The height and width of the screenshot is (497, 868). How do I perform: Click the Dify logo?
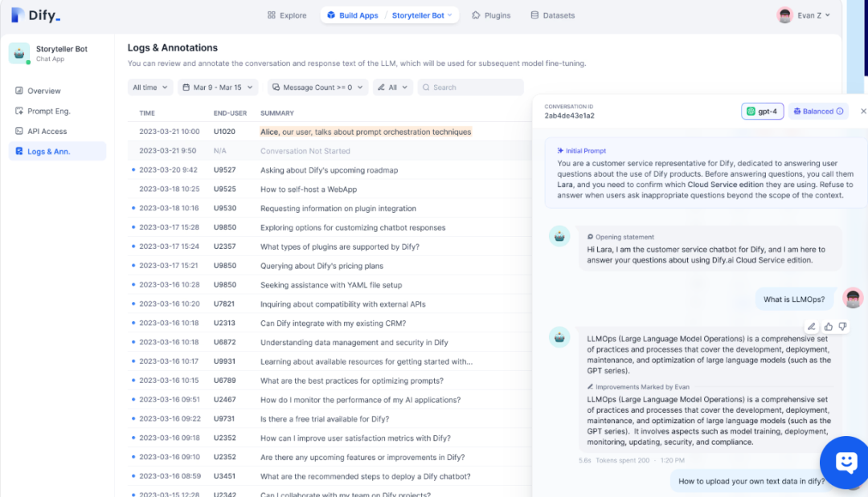pyautogui.click(x=35, y=15)
